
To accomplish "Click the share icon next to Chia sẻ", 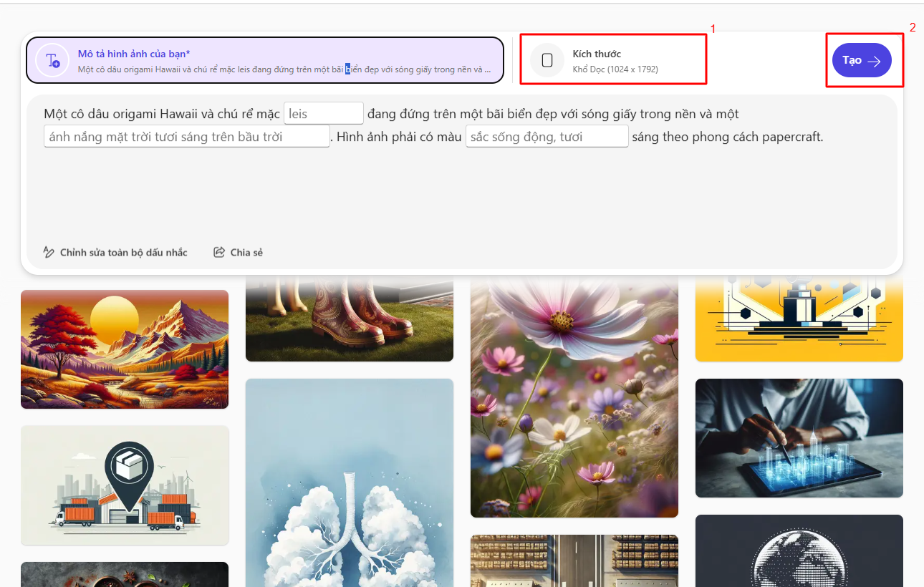I will coord(219,252).
